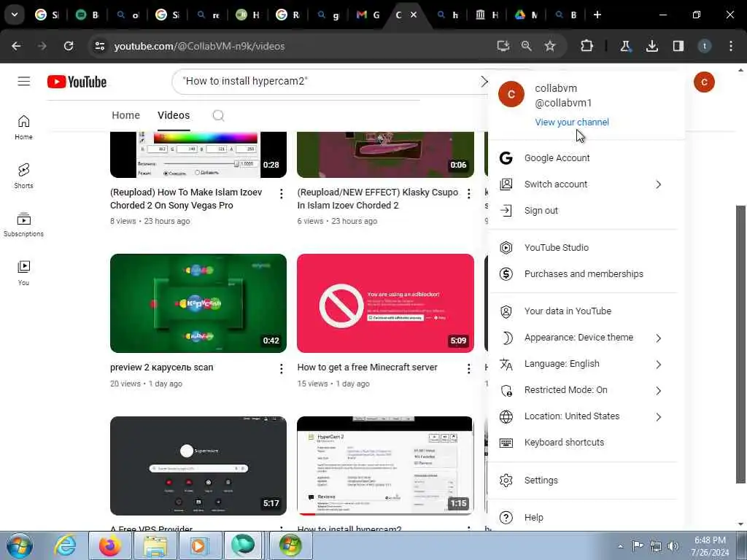Click the volume speaker tray icon
Screen dimensions: 747x560
673,546
